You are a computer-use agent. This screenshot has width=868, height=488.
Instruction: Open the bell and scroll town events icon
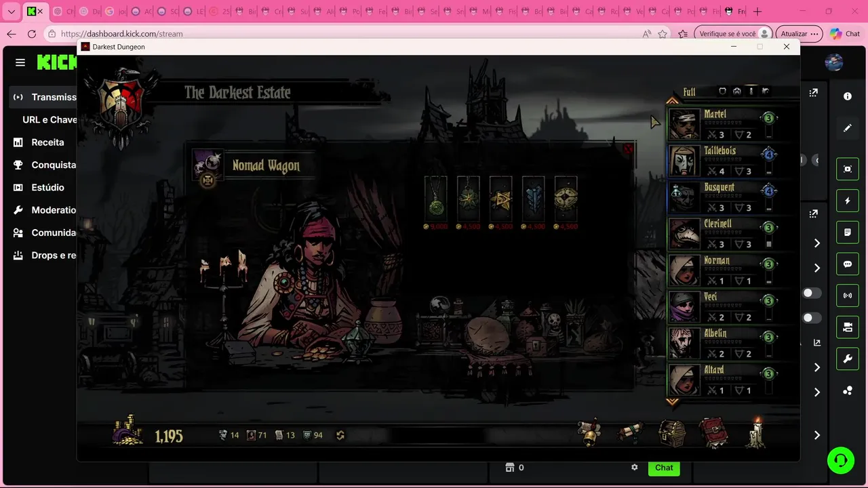pyautogui.click(x=590, y=433)
